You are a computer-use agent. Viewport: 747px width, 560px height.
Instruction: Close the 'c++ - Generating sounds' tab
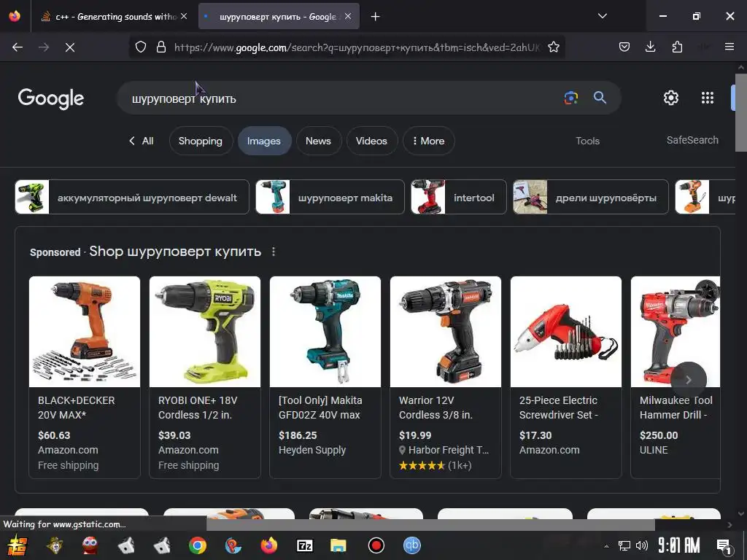click(x=184, y=16)
